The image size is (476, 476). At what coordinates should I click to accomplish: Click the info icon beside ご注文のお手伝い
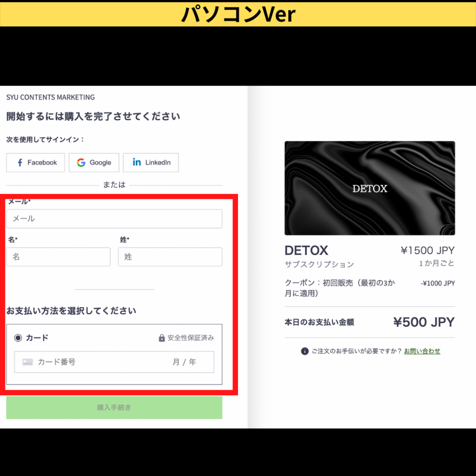point(305,351)
